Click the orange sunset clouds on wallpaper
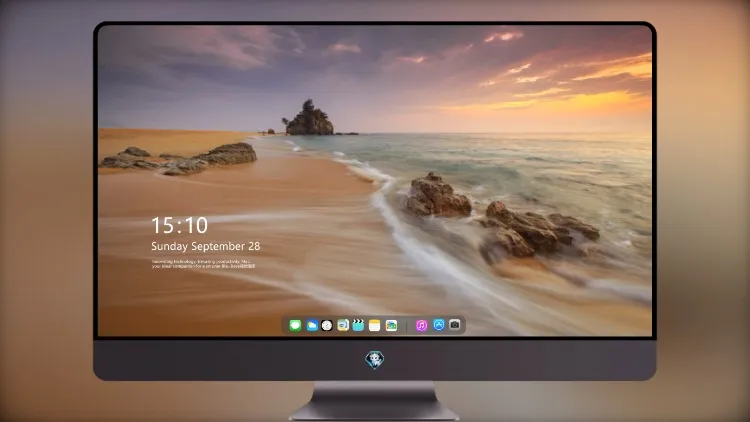This screenshot has height=422, width=750. pyautogui.click(x=574, y=84)
